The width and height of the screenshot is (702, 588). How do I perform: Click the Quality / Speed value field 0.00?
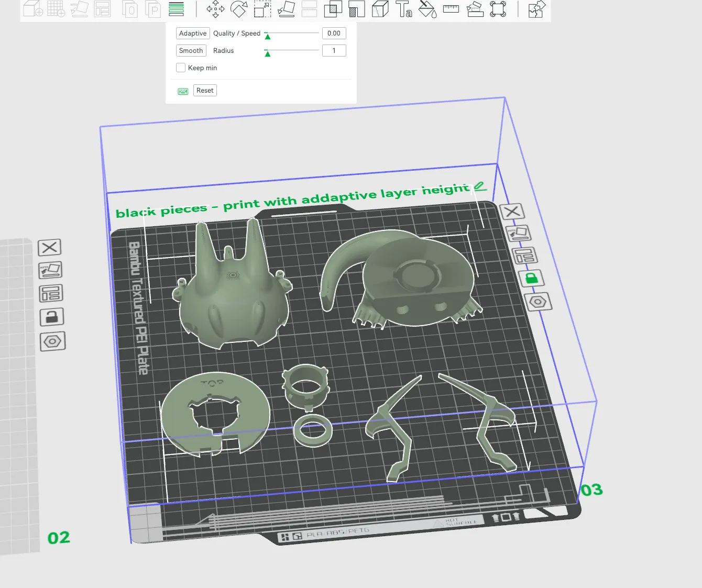tap(334, 34)
